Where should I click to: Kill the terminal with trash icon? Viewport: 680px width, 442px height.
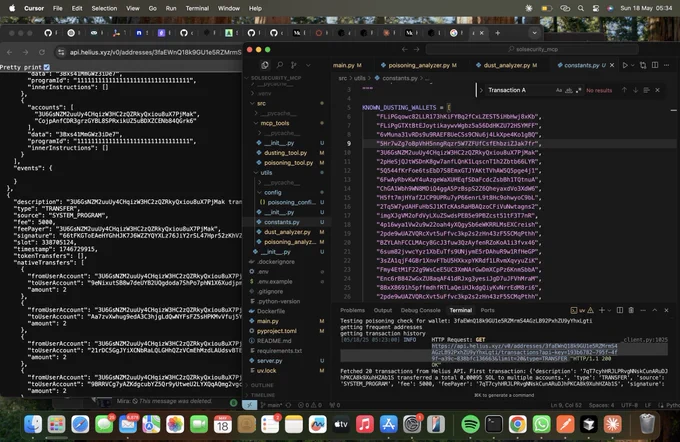click(x=631, y=310)
